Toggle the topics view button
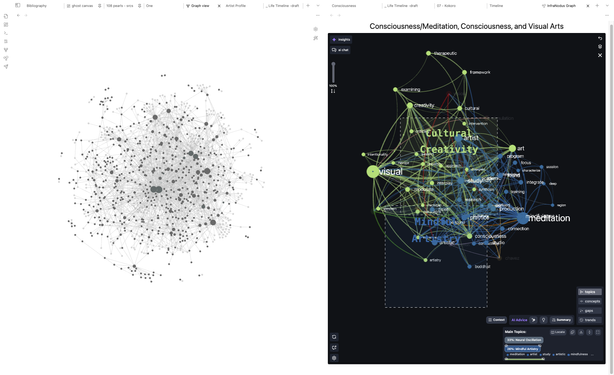 click(590, 292)
